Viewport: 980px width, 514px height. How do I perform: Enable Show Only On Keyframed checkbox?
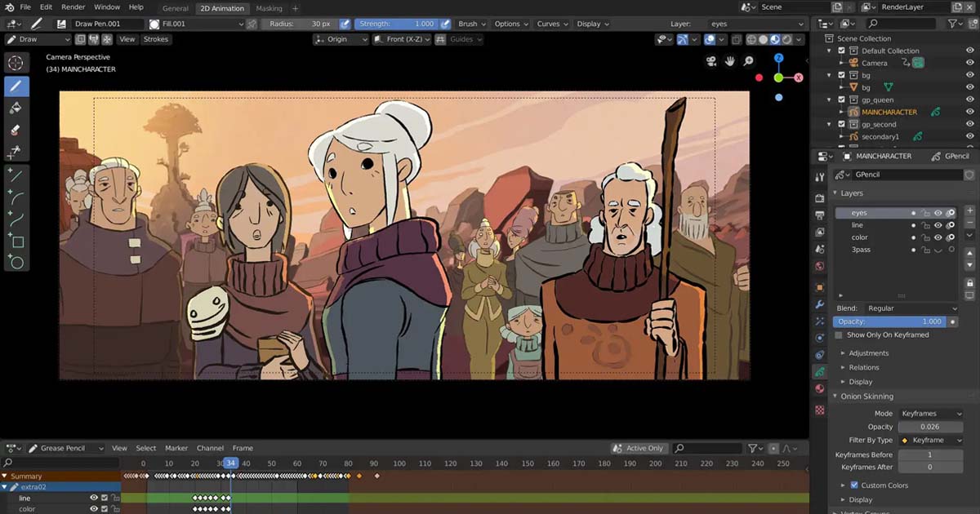coord(839,335)
